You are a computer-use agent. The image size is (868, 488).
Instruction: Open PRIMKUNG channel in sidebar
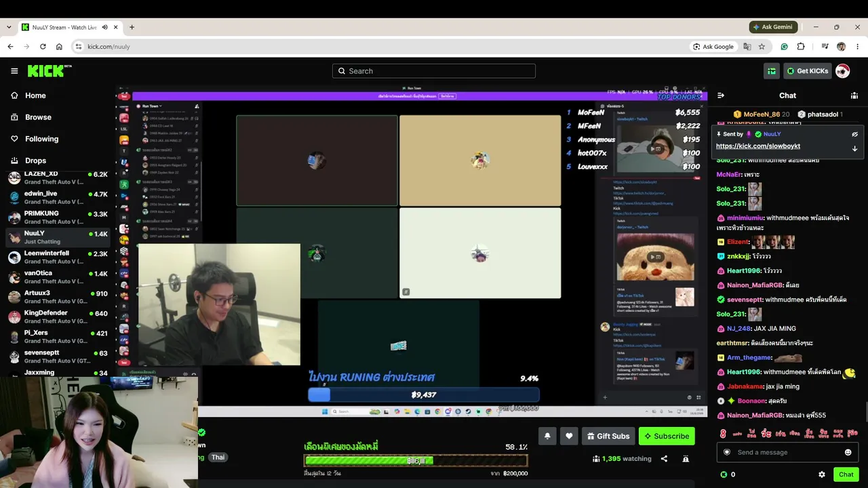click(x=58, y=218)
